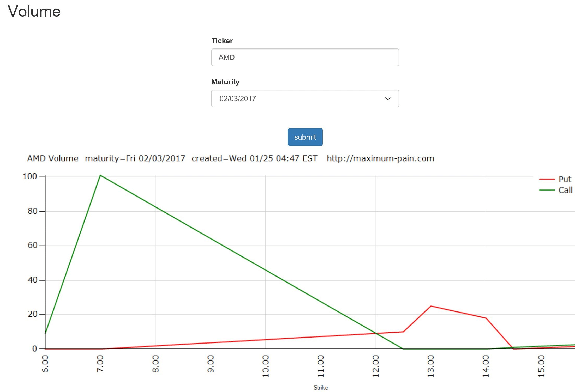Click the red Put legend line swatch
Image resolution: width=575 pixels, height=392 pixels.
[x=547, y=179]
